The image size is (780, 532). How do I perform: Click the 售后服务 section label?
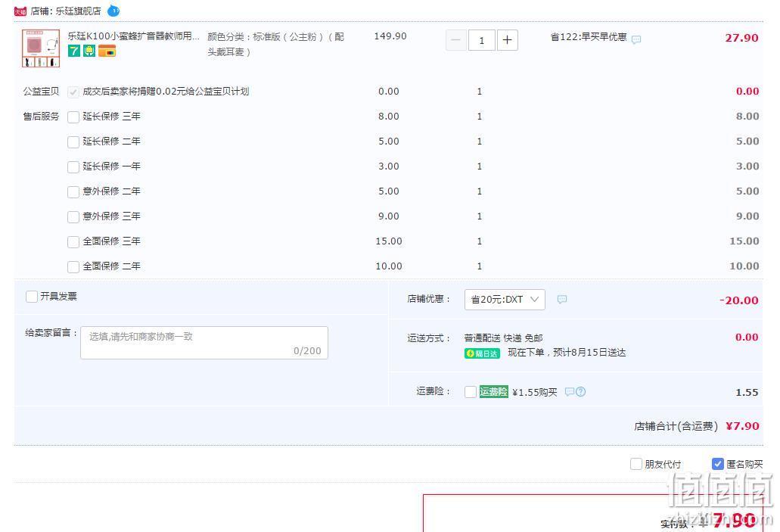pyautogui.click(x=41, y=117)
